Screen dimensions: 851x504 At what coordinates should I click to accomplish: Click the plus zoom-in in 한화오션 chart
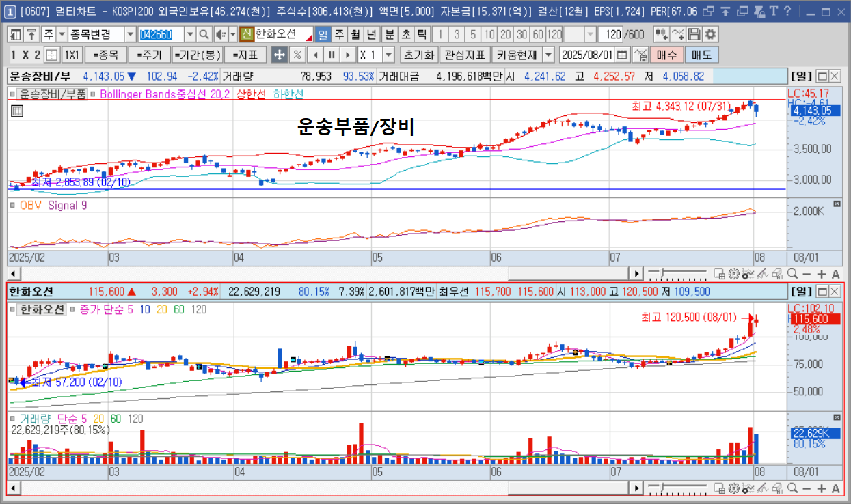[x=822, y=488]
